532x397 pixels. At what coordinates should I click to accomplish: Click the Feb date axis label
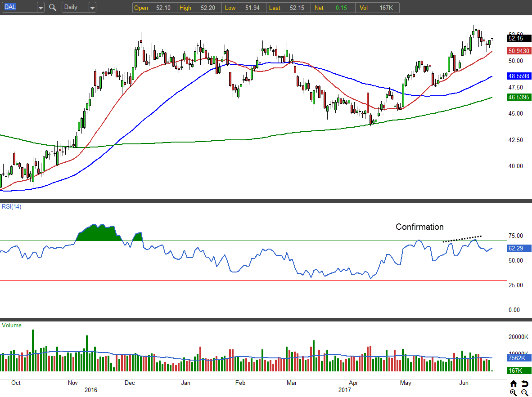[x=240, y=383]
